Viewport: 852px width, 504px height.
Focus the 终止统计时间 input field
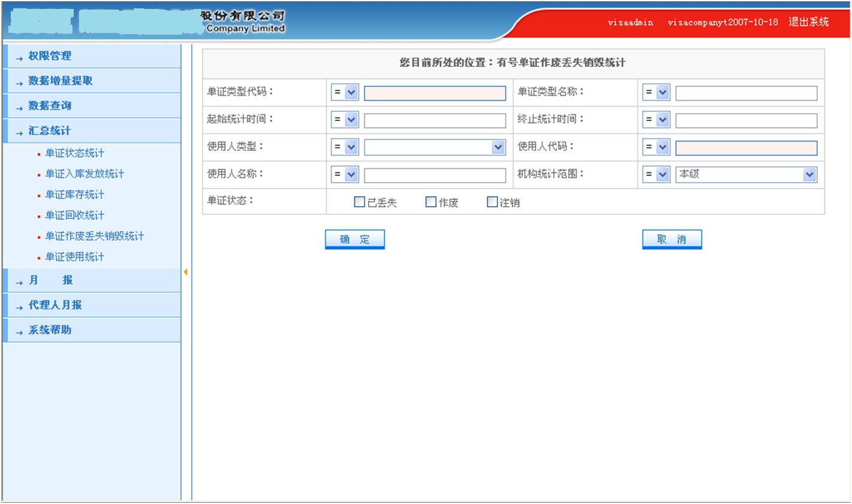(x=747, y=120)
